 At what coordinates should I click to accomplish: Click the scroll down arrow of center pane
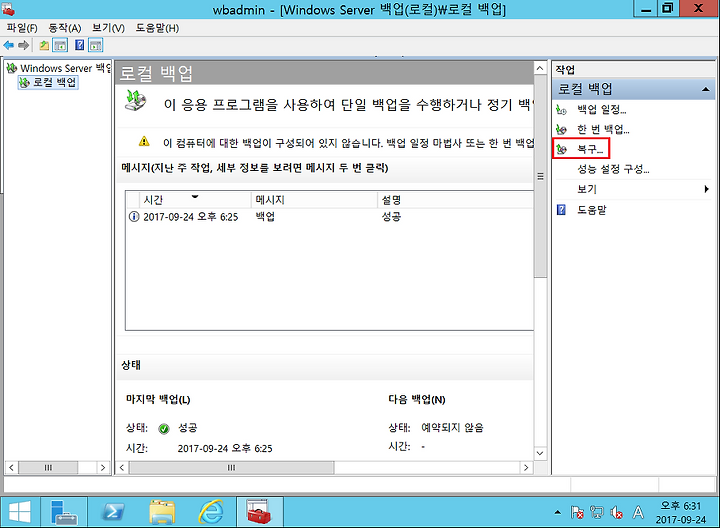point(540,454)
